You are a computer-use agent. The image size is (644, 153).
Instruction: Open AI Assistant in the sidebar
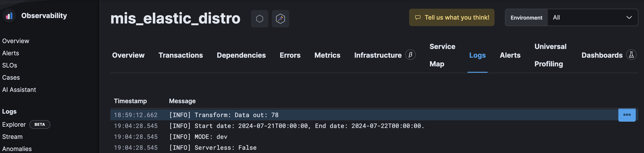[x=19, y=90]
